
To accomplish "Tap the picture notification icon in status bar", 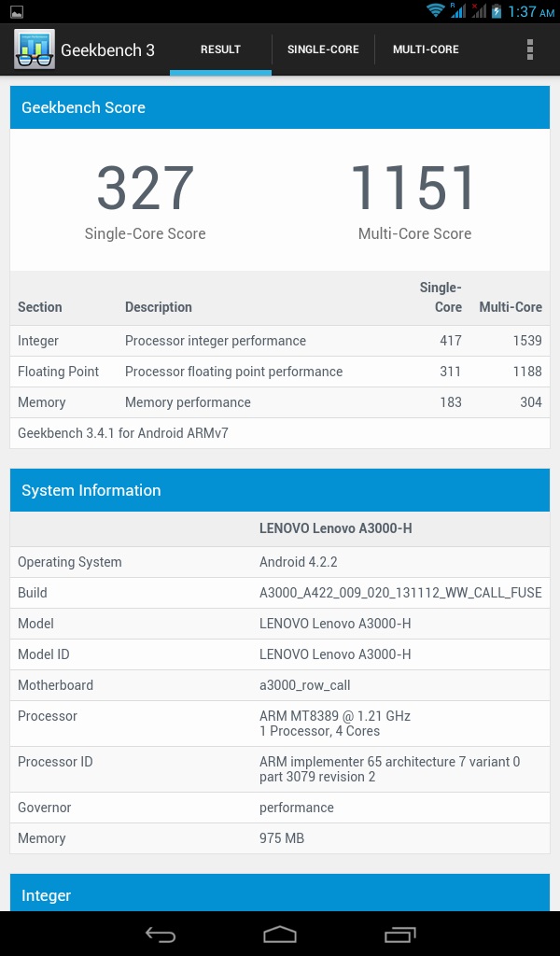I will (x=17, y=11).
